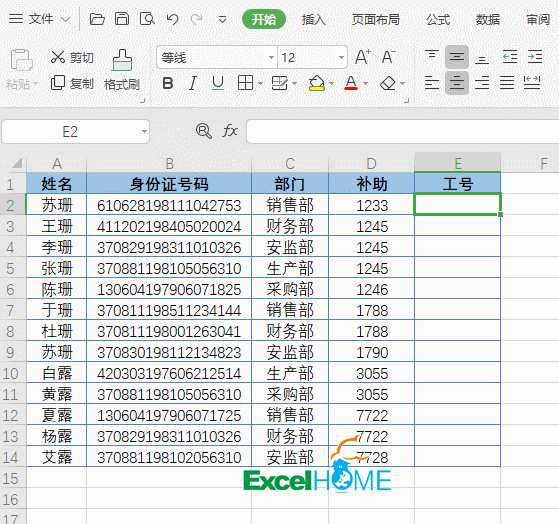Switch to the 页面布局 ribbon tab

pyautogui.click(x=376, y=19)
